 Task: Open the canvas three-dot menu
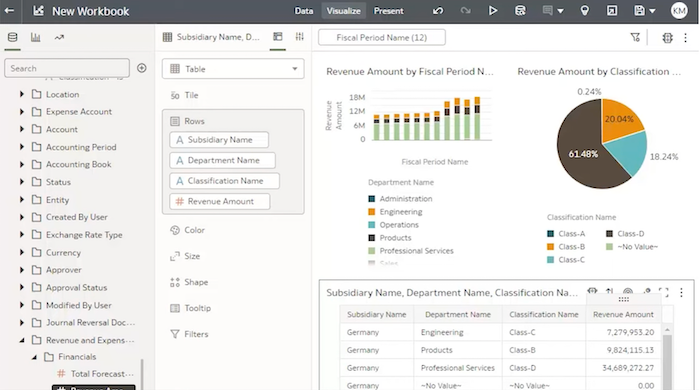coord(685,38)
